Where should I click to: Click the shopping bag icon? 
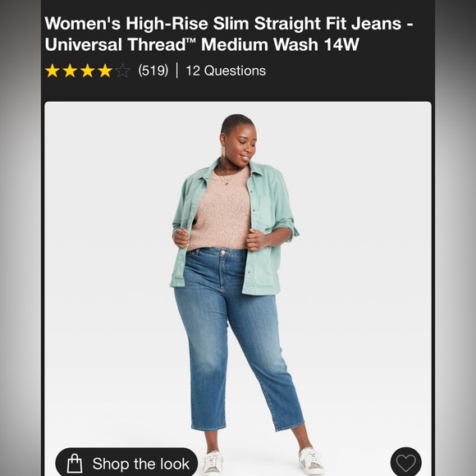(x=75, y=463)
